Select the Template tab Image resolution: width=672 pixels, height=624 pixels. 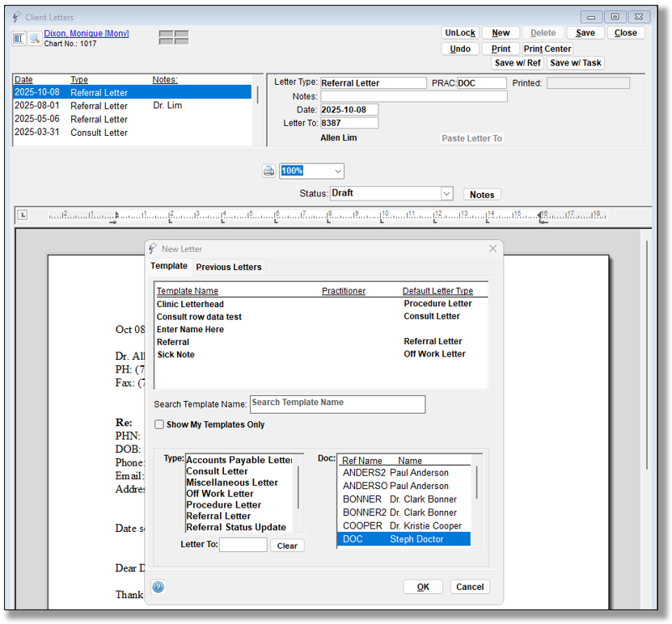click(x=169, y=266)
